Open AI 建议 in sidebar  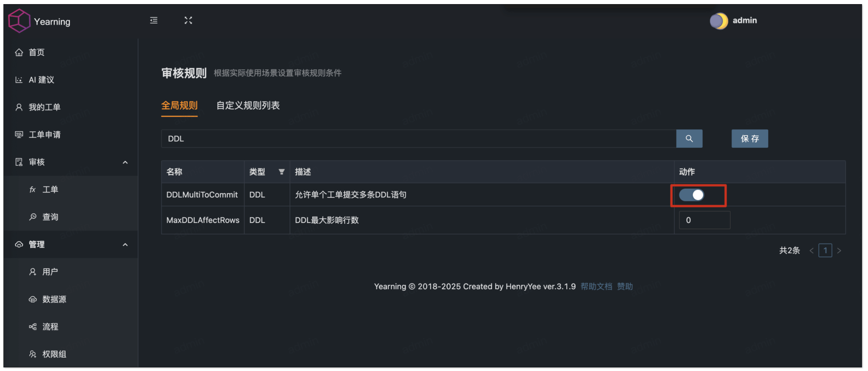41,80
